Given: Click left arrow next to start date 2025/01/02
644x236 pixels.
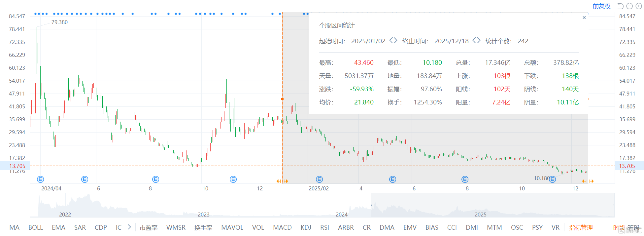Looking at the screenshot, I should click(x=391, y=41).
